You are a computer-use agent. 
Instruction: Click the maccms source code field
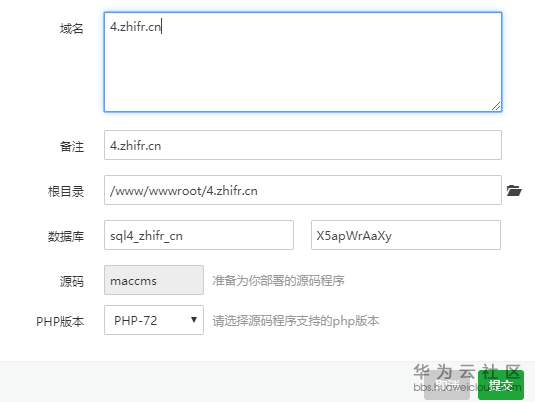154,280
